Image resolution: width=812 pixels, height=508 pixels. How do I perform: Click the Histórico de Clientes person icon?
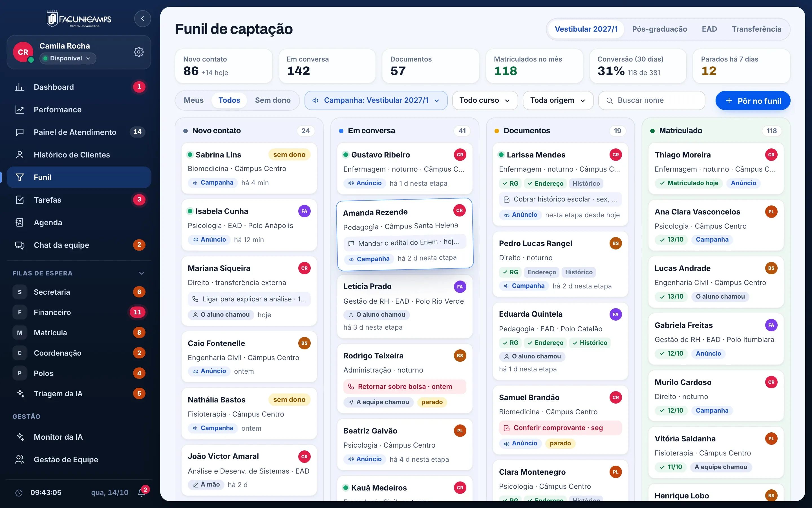pyautogui.click(x=20, y=155)
